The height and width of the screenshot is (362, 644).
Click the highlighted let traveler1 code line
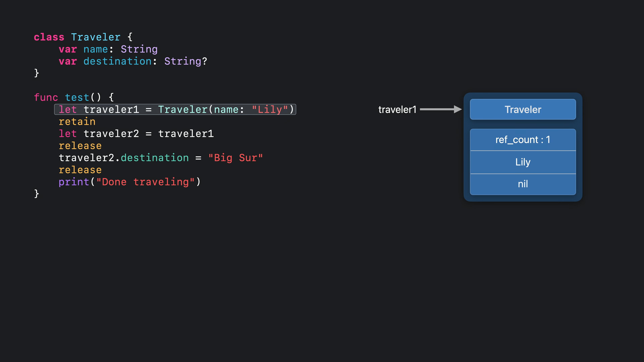(175, 109)
